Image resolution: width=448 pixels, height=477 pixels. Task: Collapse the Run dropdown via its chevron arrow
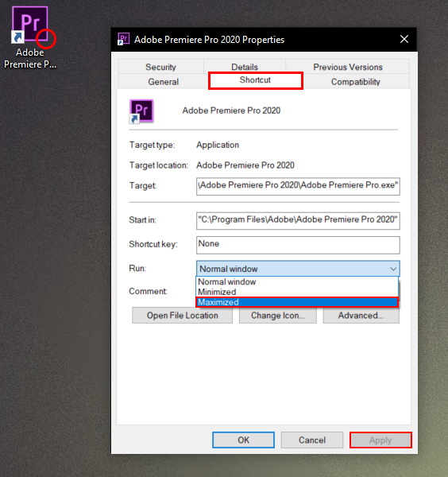[x=392, y=269]
